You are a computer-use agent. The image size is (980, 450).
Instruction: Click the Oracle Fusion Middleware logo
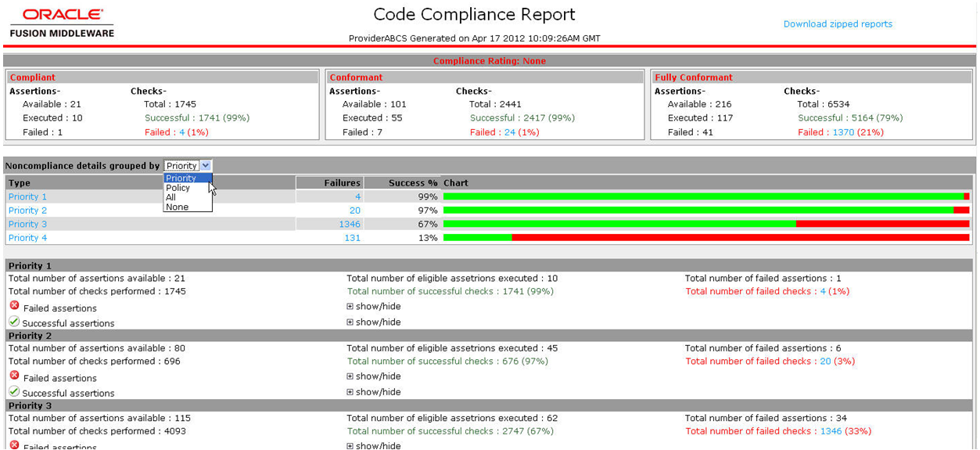(62, 23)
